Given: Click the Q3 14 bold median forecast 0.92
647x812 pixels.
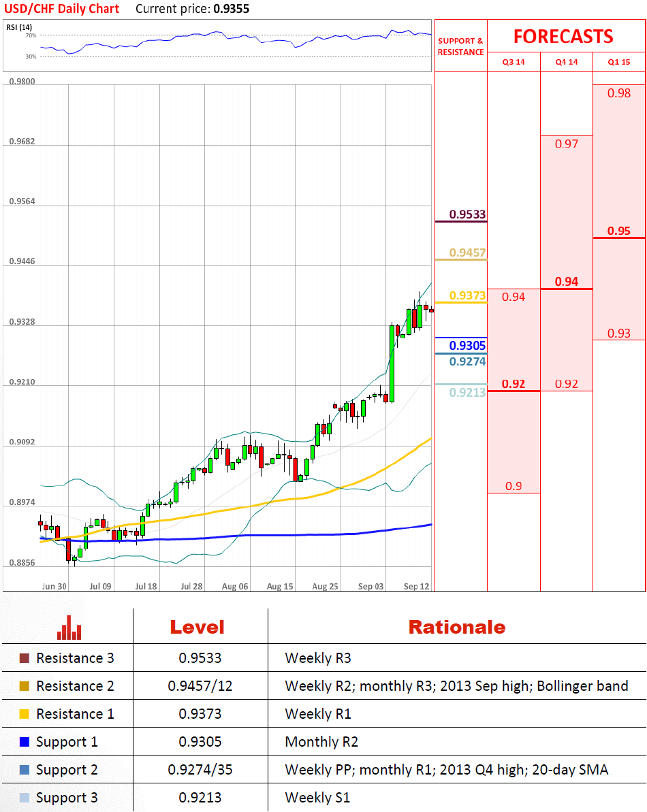Looking at the screenshot, I should (514, 384).
